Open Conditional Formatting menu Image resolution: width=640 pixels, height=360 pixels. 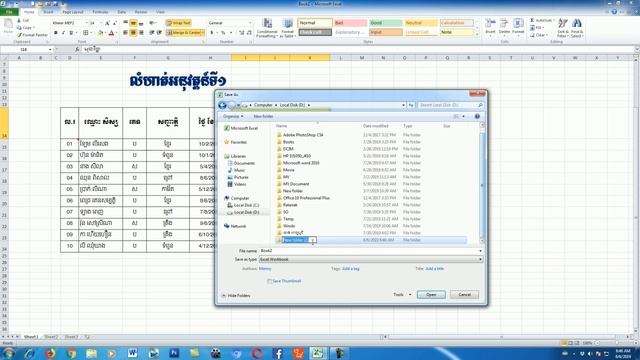[x=267, y=28]
